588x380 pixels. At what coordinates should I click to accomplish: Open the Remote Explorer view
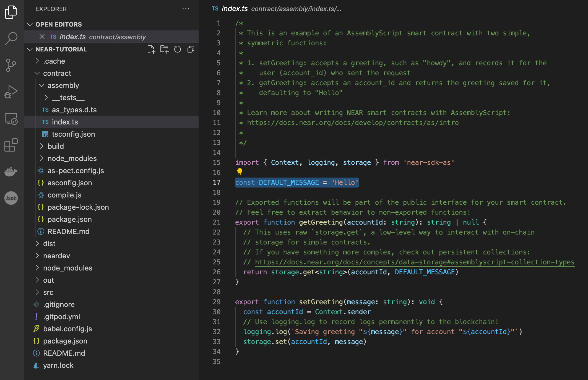click(11, 119)
